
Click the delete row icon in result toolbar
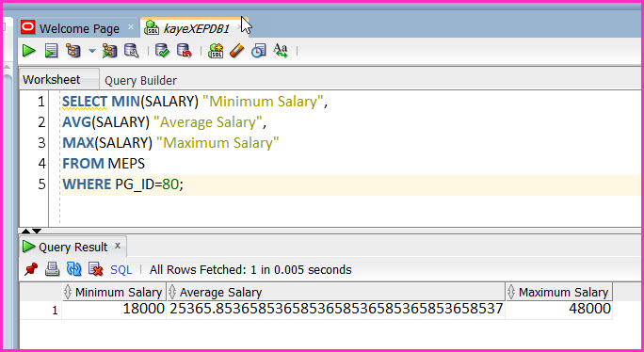click(x=96, y=269)
